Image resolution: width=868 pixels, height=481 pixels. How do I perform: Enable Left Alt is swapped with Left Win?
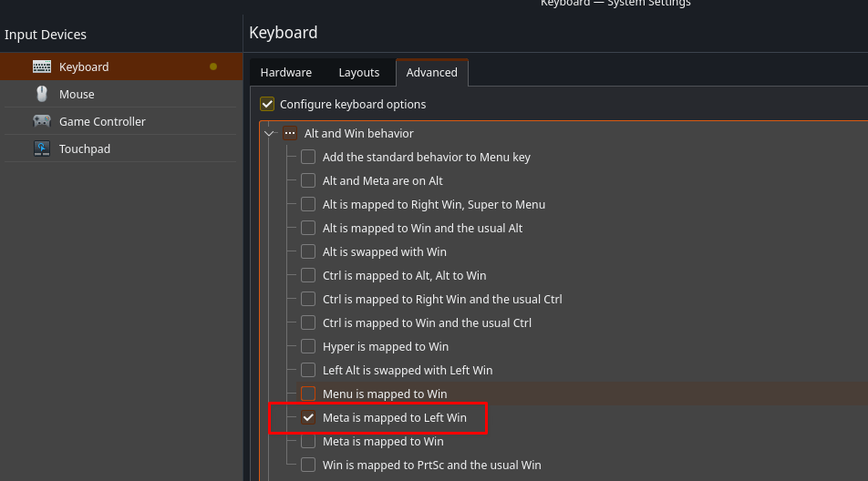[x=308, y=370]
